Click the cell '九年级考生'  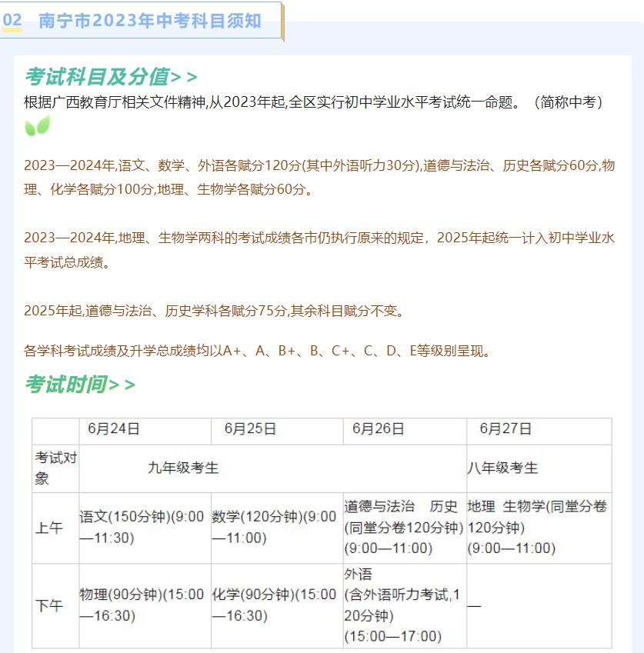pos(273,468)
